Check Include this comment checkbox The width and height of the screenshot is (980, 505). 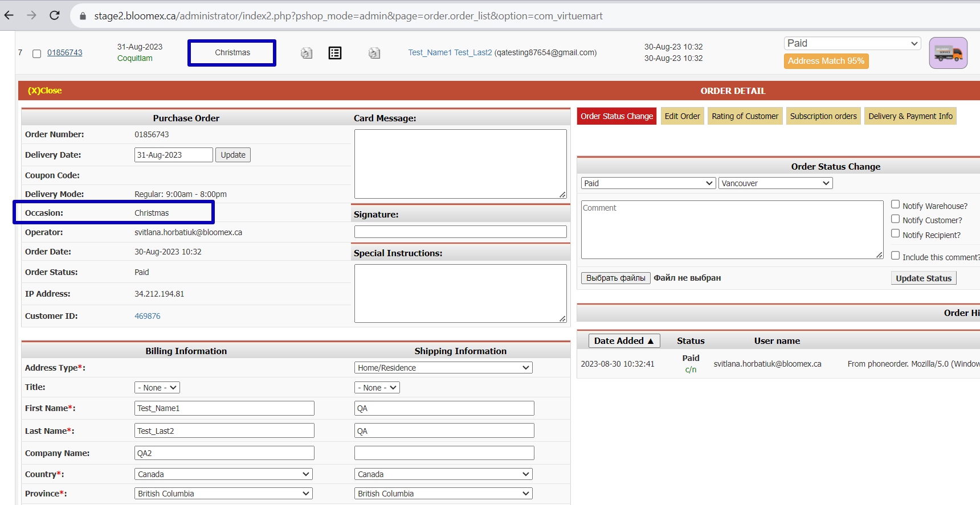(x=895, y=256)
